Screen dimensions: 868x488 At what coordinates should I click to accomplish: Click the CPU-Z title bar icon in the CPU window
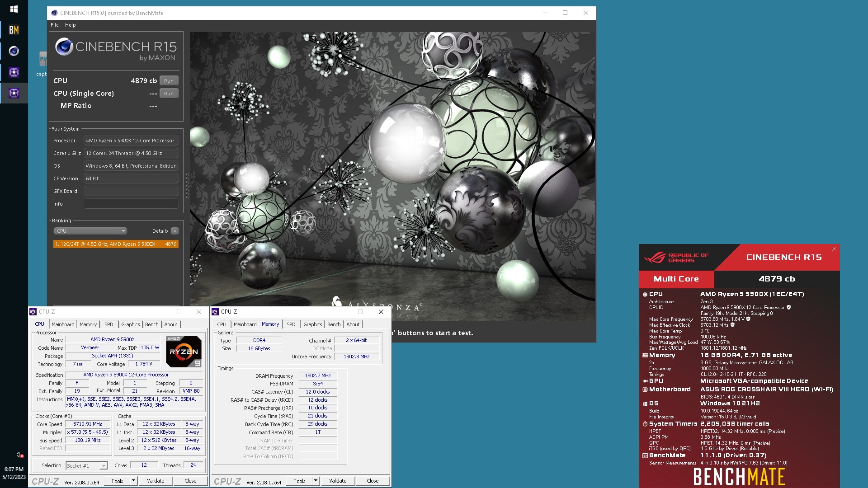coord(33,312)
